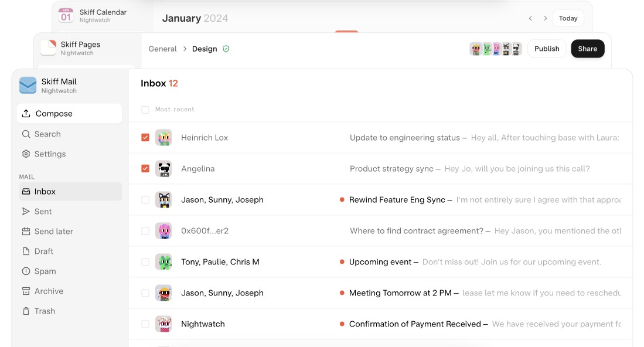The height and width of the screenshot is (347, 644).
Task: Check the Nightwatch payment email checkbox
Action: (x=145, y=324)
